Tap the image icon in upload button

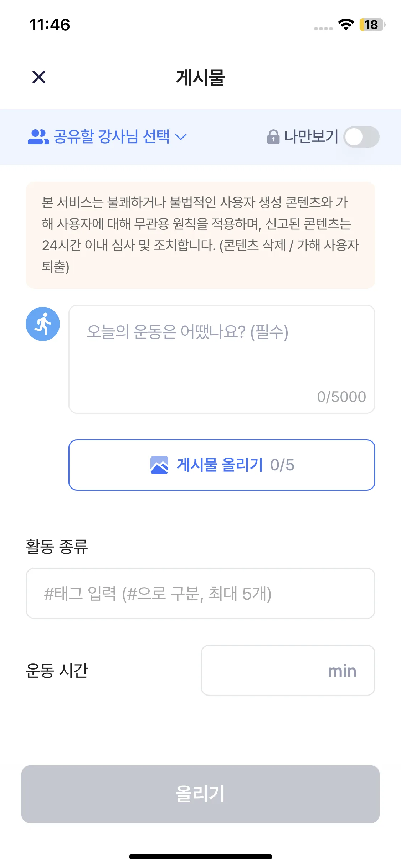tap(159, 465)
